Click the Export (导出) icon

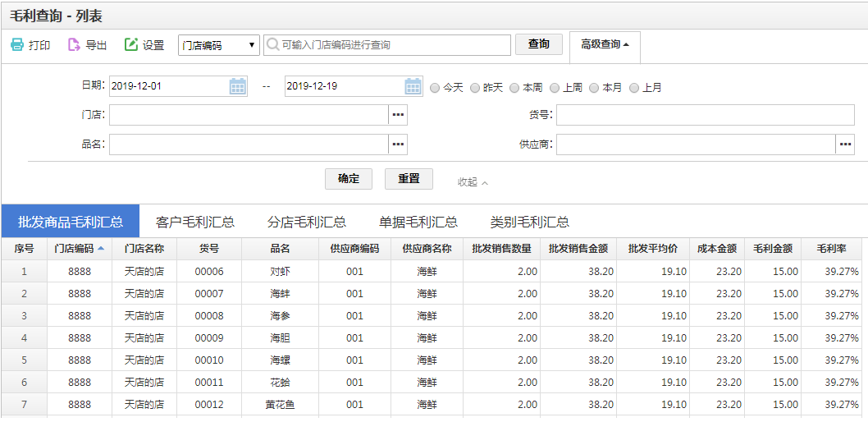74,45
